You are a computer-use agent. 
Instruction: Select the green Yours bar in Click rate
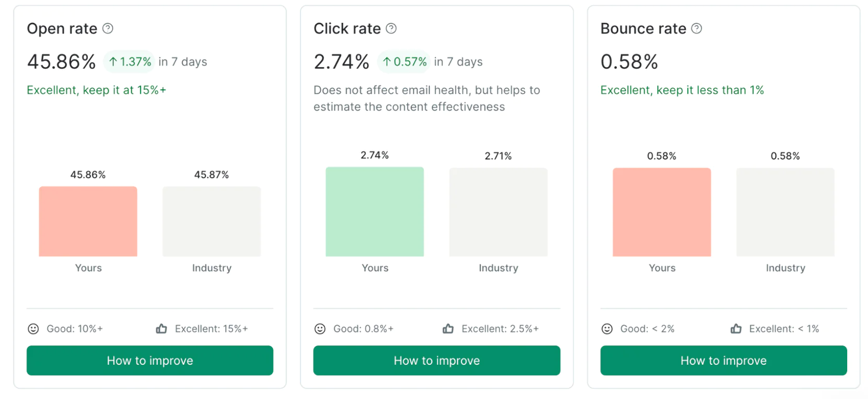(x=375, y=211)
